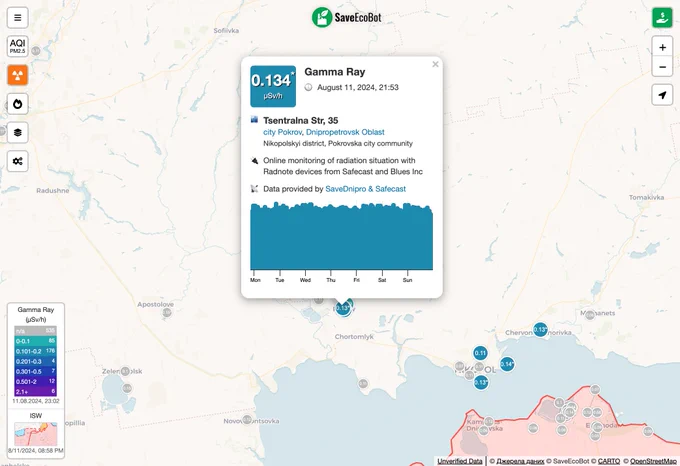Open the green donate button
Image resolution: width=680 pixels, height=466 pixels.
coord(662,18)
